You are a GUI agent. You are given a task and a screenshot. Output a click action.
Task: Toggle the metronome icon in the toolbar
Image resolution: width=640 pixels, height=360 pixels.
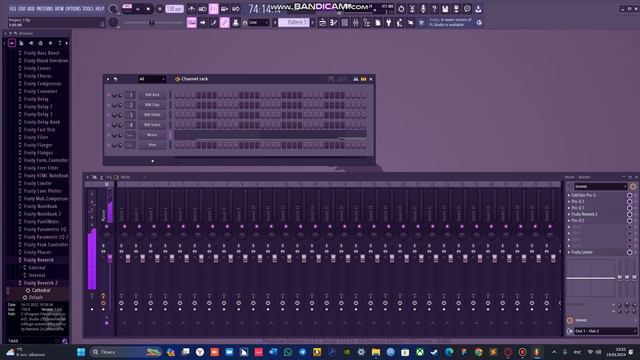(x=191, y=9)
